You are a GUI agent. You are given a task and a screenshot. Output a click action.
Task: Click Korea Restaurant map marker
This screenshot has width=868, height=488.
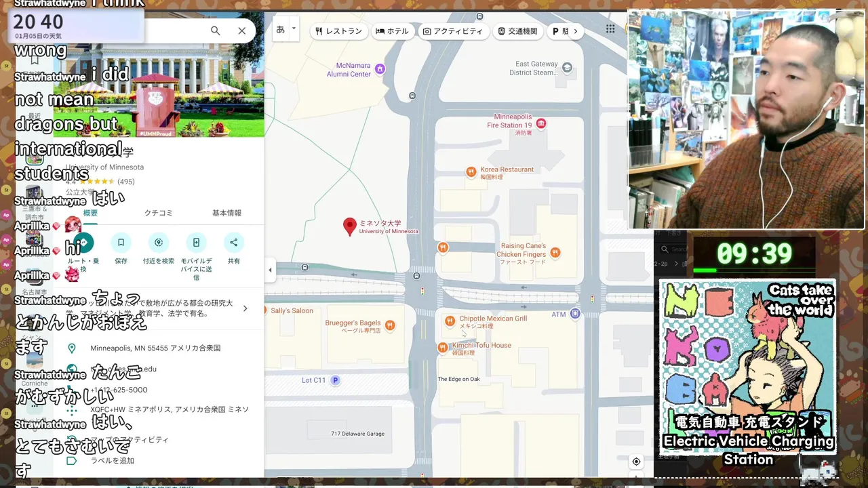coord(471,172)
